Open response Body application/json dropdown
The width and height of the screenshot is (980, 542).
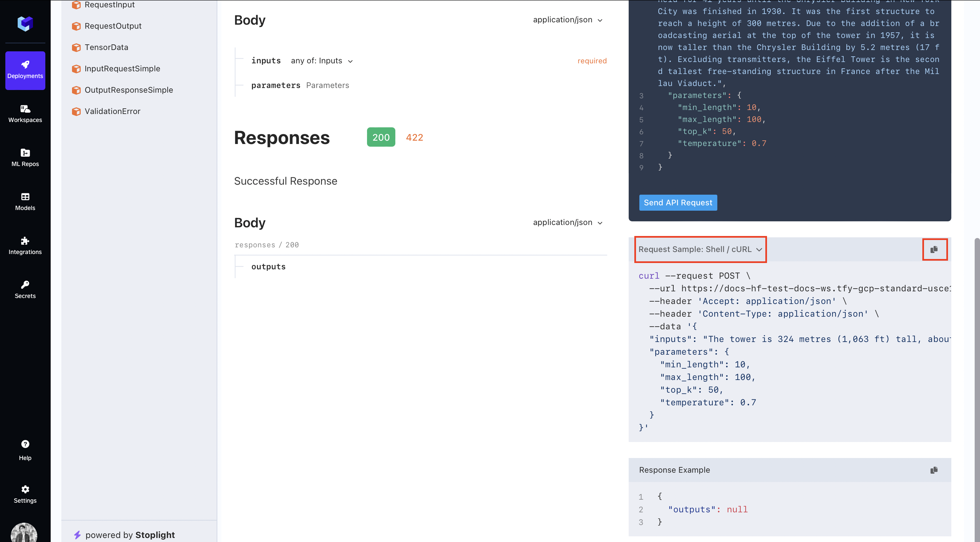[x=567, y=223]
